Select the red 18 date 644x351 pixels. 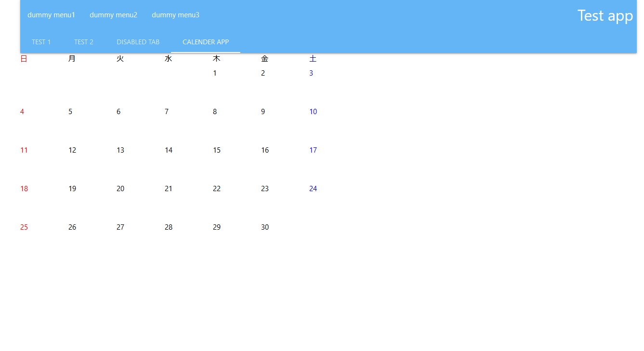(24, 189)
